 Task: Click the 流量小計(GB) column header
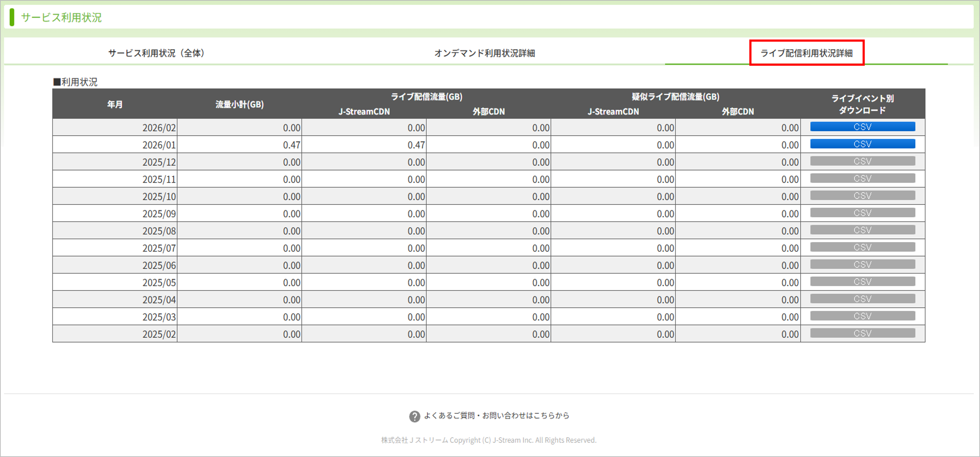[240, 104]
